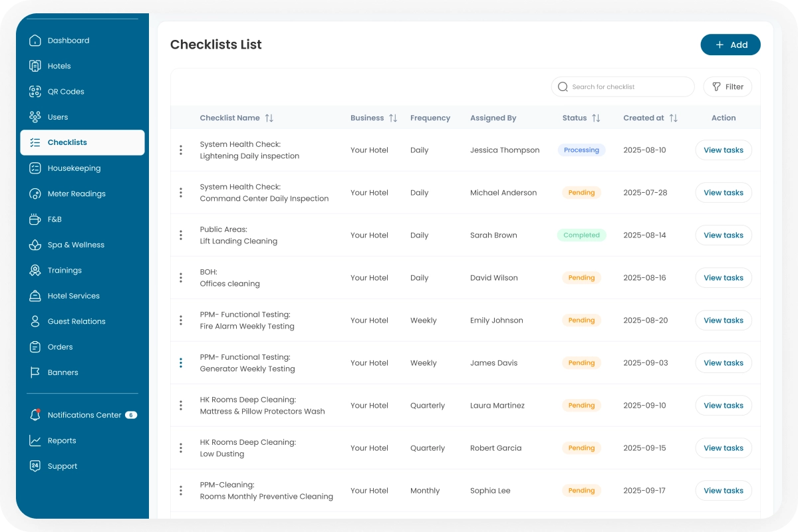This screenshot has width=798, height=532.
Task: Click the Banners flag icon
Action: (35, 372)
